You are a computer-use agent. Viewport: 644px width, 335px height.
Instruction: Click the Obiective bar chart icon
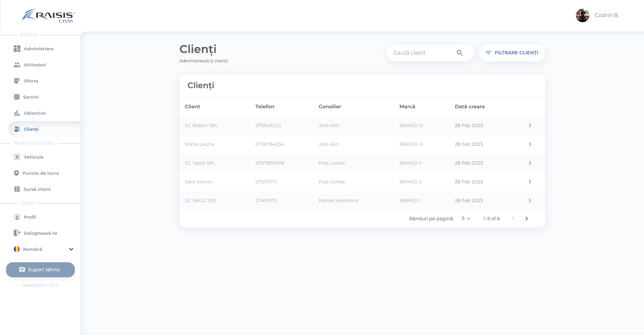point(17,113)
